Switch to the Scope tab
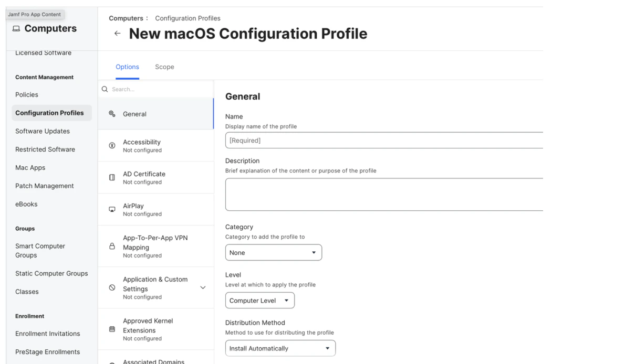Image resolution: width=625 pixels, height=364 pixels. click(164, 67)
